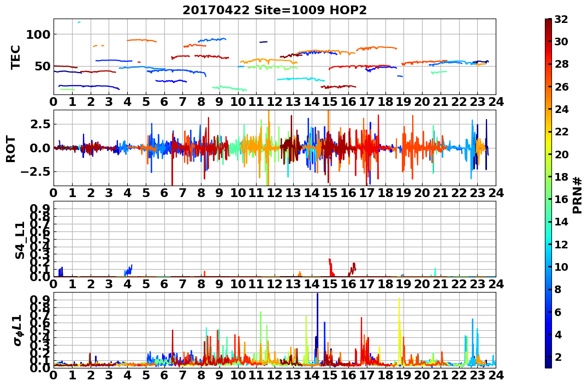
Task: Click the ROT y-axis tick −2.5
Action: click(37, 172)
